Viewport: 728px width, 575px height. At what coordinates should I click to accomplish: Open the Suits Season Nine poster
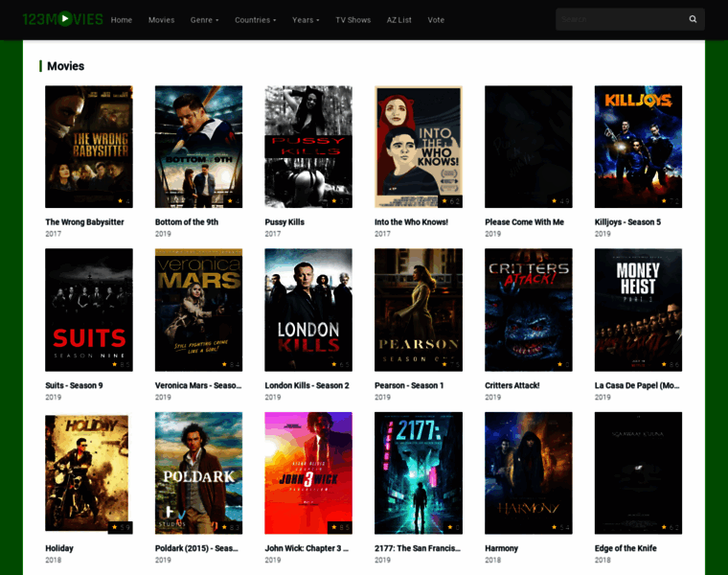click(89, 310)
